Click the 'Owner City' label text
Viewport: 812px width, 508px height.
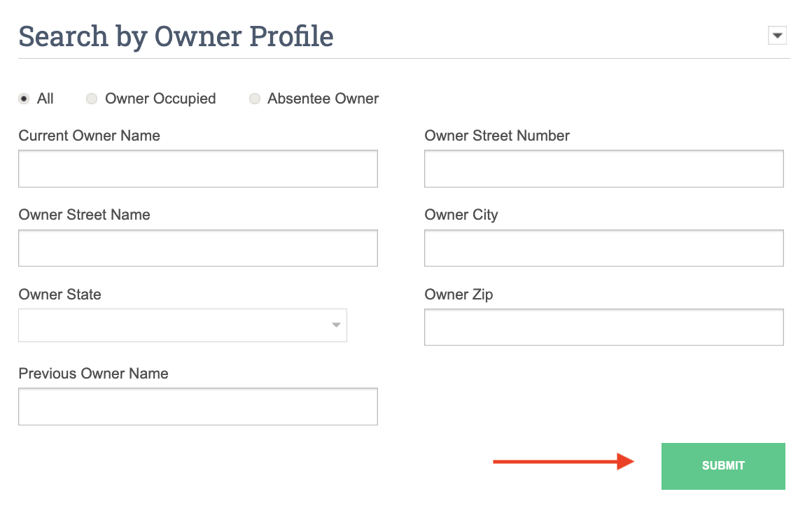(x=461, y=215)
